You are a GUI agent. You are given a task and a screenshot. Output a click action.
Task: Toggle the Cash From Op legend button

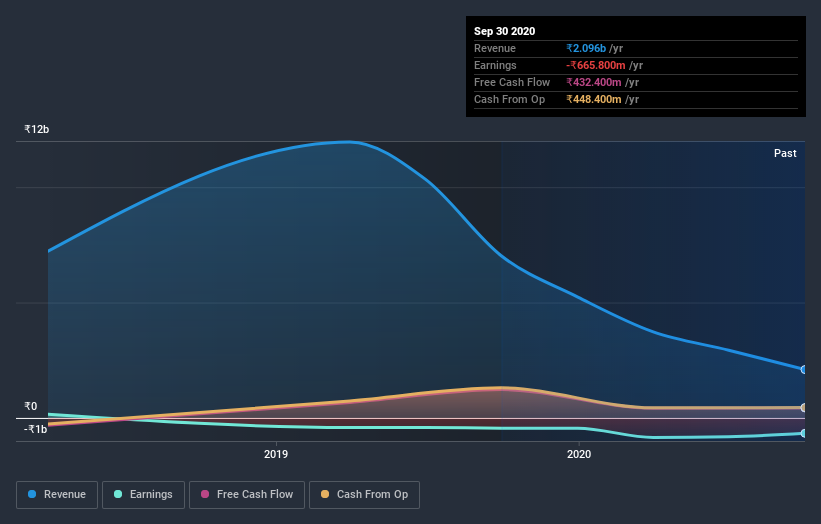tap(364, 495)
